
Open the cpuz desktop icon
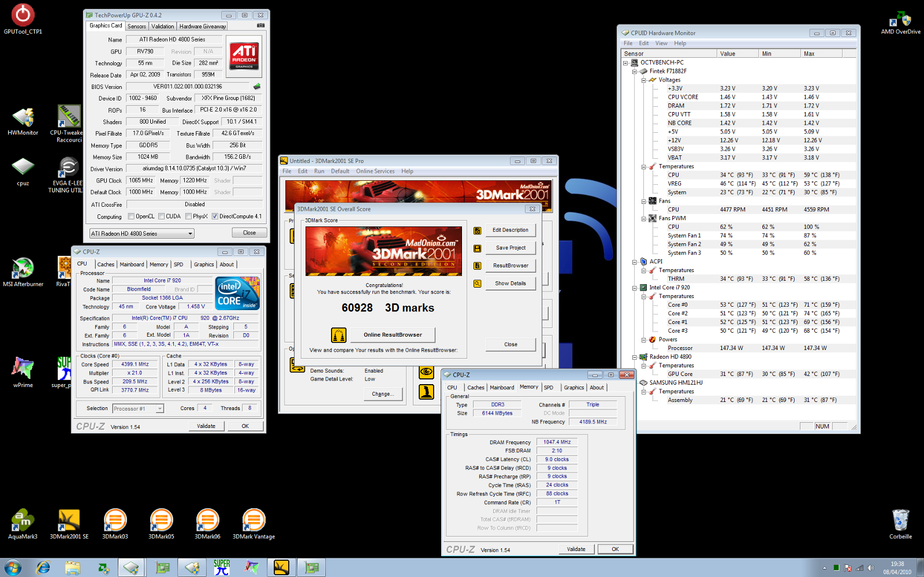coord(23,172)
